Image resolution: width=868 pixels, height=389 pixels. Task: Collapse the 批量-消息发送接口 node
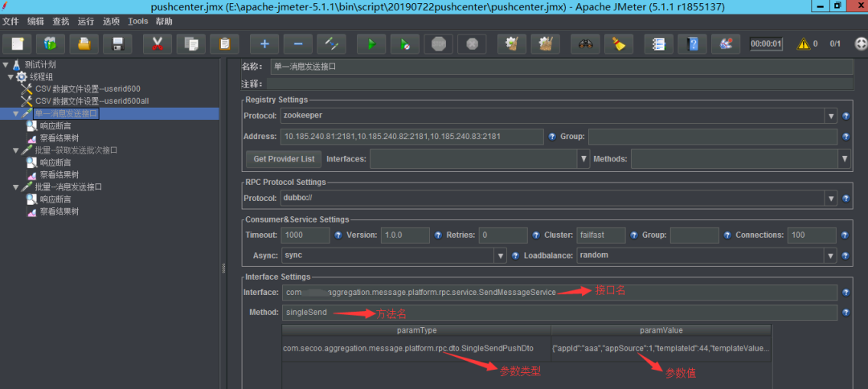15,186
